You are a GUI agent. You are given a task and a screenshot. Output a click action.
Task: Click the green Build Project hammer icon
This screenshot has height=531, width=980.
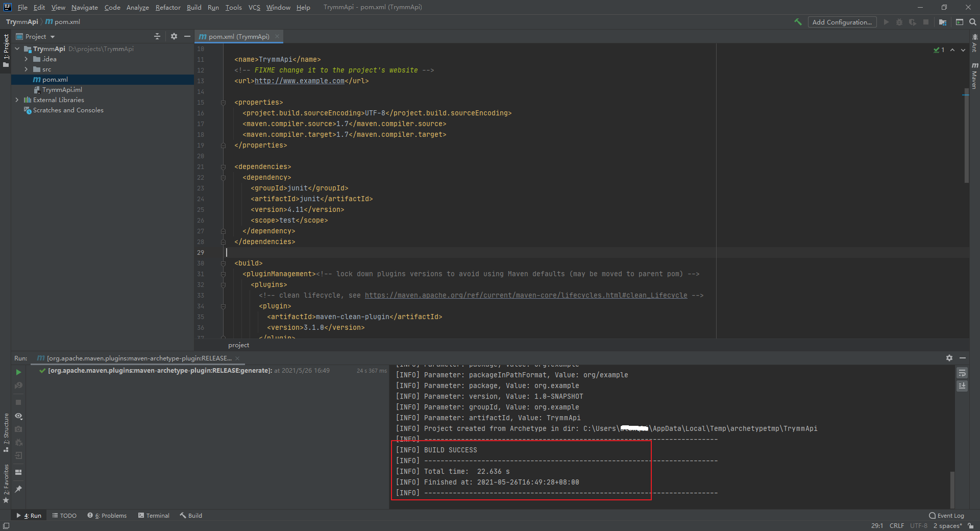pos(798,22)
